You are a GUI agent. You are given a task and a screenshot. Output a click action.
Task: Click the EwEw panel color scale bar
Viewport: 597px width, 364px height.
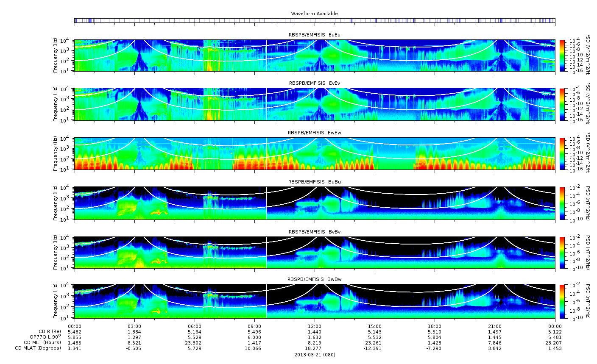tap(562, 154)
